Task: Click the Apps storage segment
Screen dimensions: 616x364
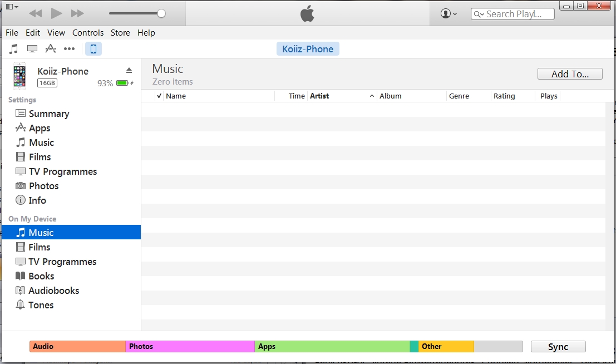Action: pyautogui.click(x=332, y=346)
